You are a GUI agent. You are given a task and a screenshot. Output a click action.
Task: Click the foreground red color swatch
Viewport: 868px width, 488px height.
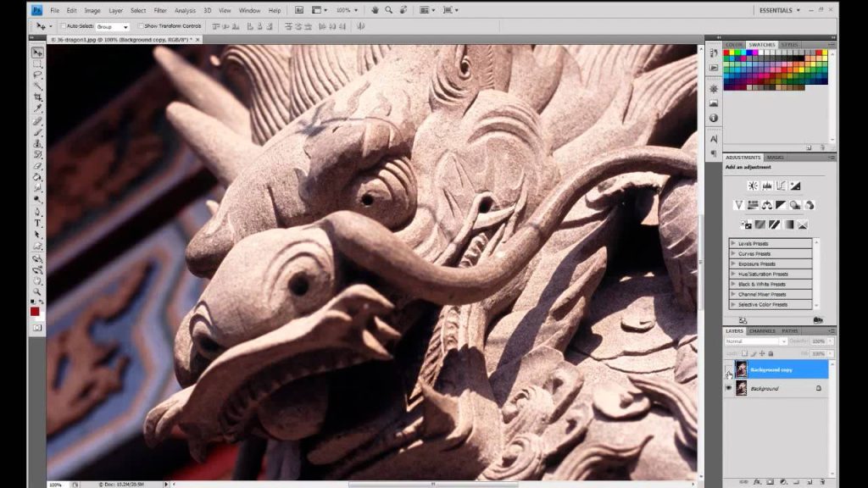35,312
